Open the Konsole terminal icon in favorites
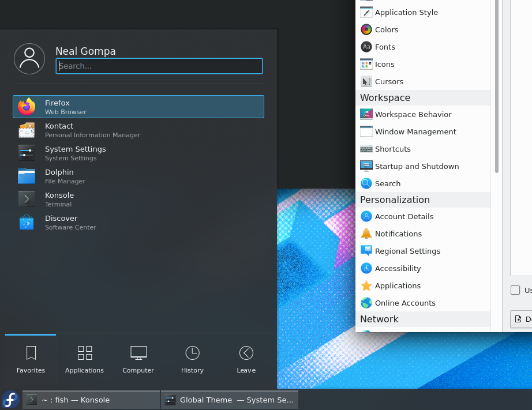Screen dimensions: 532x410 (x=27, y=199)
